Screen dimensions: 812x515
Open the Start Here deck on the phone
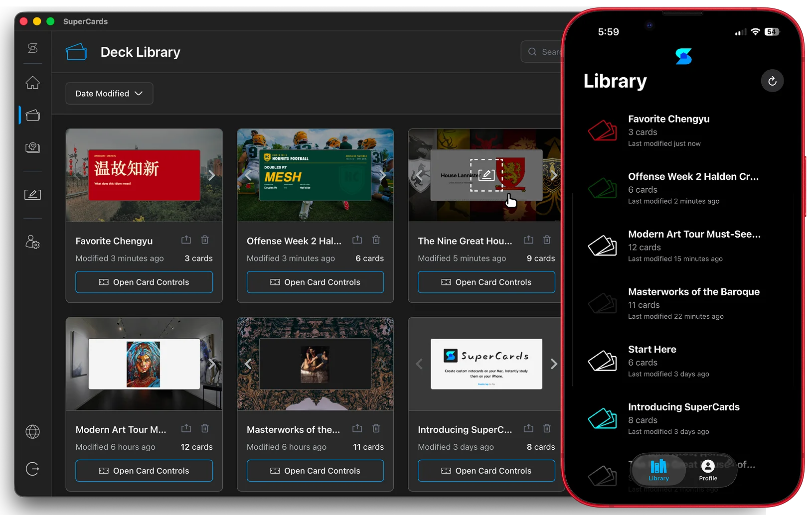point(683,361)
